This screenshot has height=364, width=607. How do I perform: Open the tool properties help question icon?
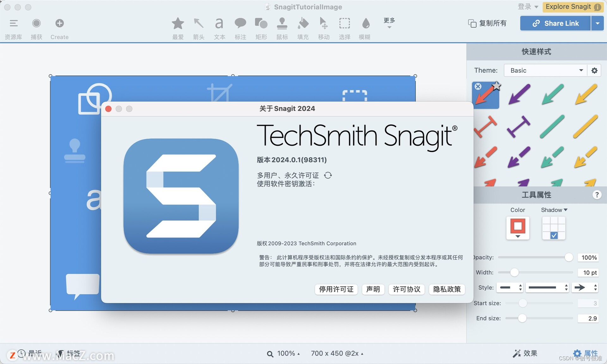click(597, 195)
